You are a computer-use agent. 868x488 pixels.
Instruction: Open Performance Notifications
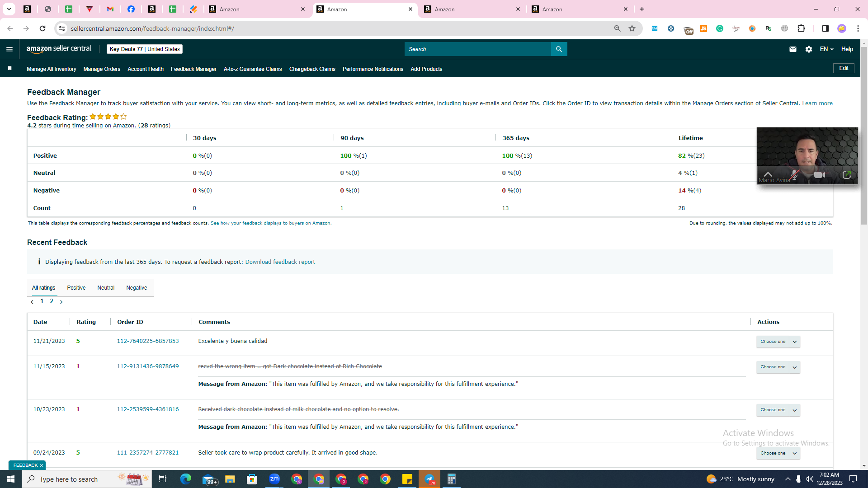click(373, 69)
